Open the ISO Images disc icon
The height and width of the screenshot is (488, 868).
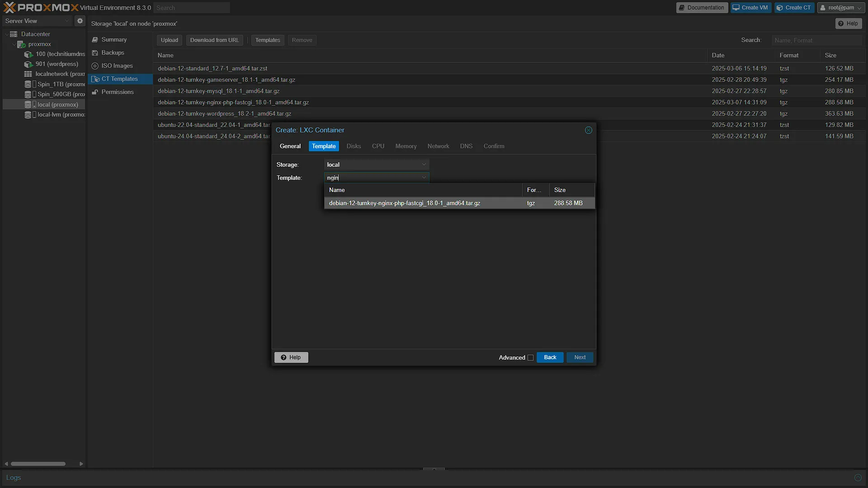coord(95,66)
